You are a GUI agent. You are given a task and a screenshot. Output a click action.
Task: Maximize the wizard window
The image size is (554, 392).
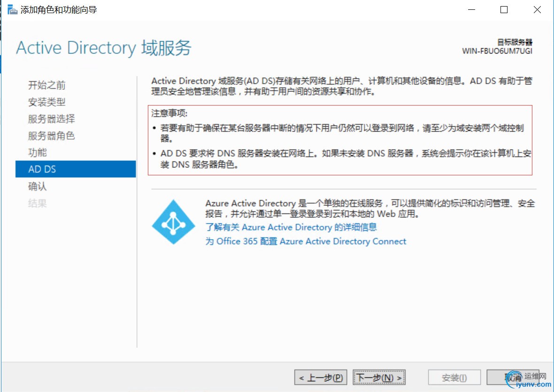[504, 10]
